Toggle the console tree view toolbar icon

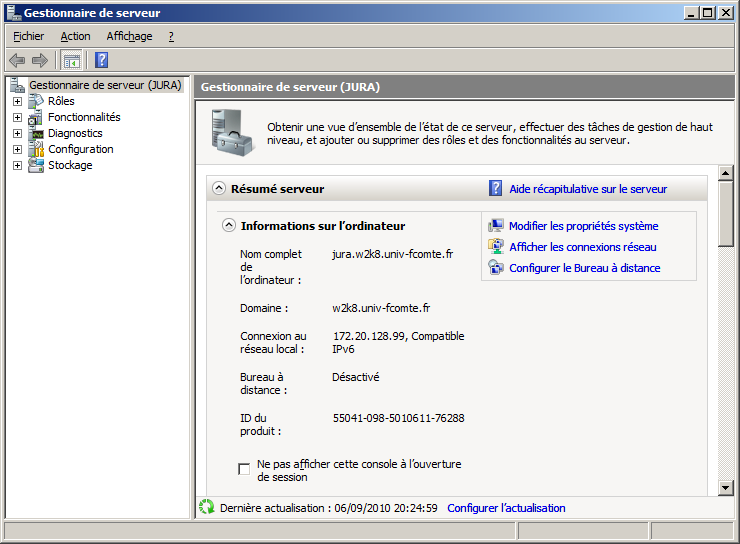(72, 60)
